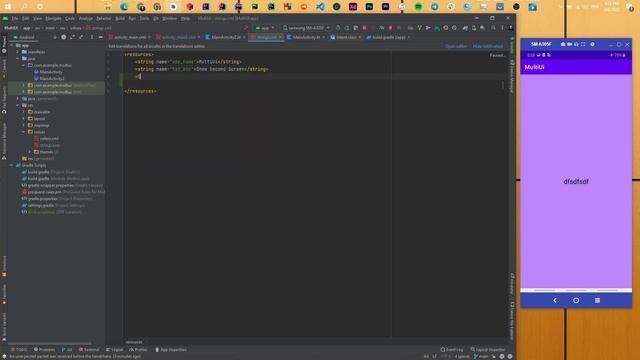Viewport: 640px width, 360px height.
Task: Open the app run configuration dropdown
Action: [x=265, y=28]
